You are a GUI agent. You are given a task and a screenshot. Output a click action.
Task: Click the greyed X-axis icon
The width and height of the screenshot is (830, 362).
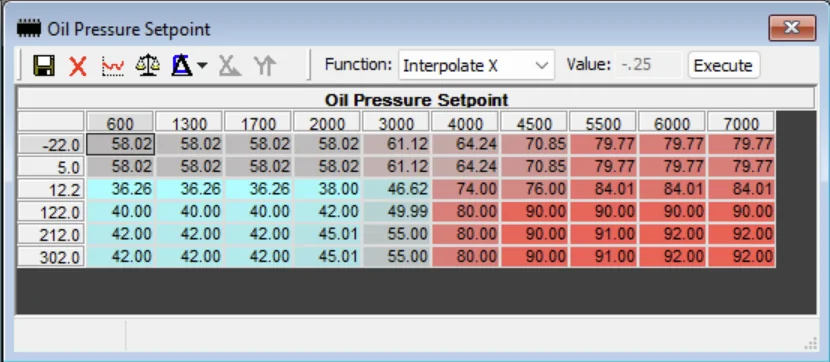point(230,66)
